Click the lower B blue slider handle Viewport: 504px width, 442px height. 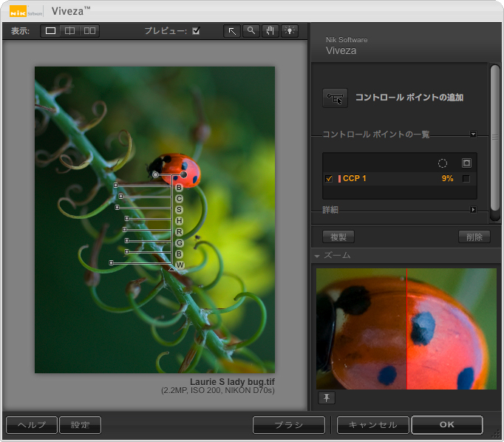coord(126,251)
